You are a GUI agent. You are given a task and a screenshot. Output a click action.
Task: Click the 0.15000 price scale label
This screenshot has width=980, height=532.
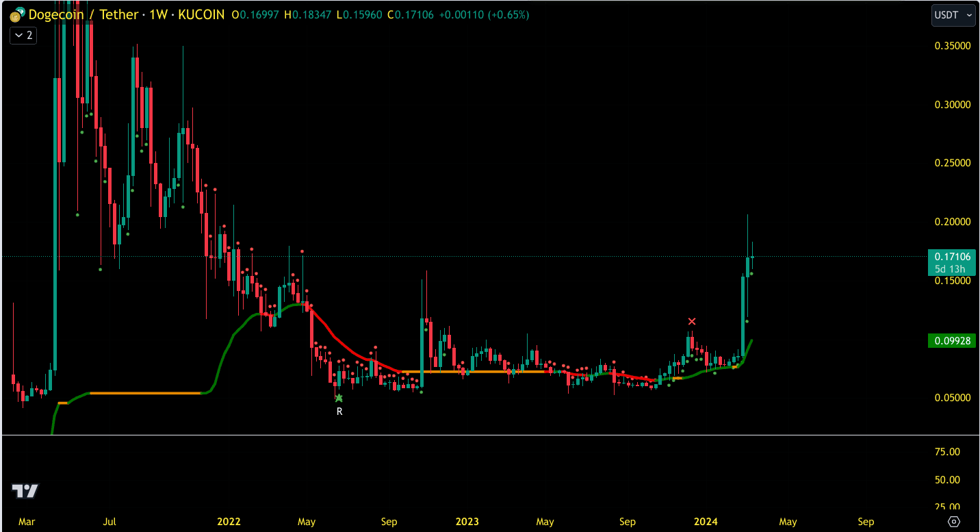[x=953, y=281]
